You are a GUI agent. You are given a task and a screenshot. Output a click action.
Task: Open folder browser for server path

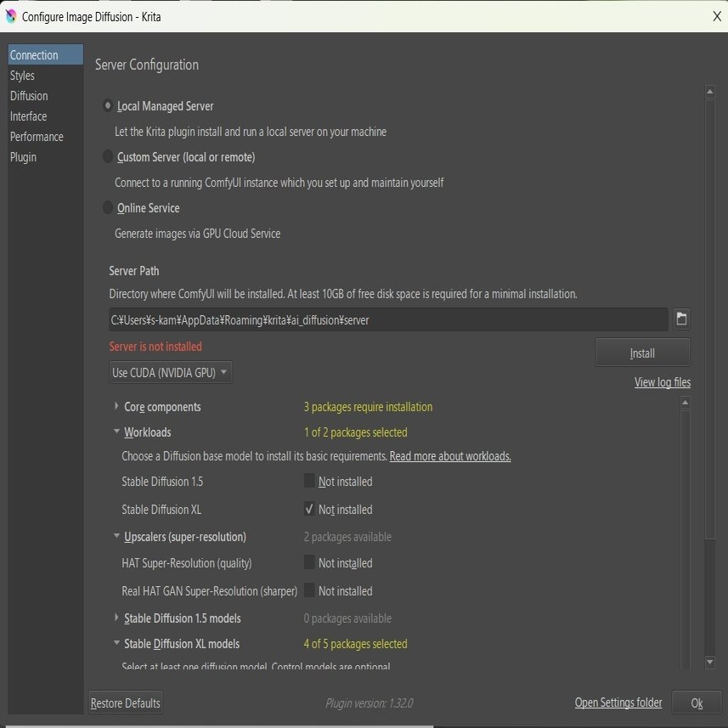coord(681,319)
